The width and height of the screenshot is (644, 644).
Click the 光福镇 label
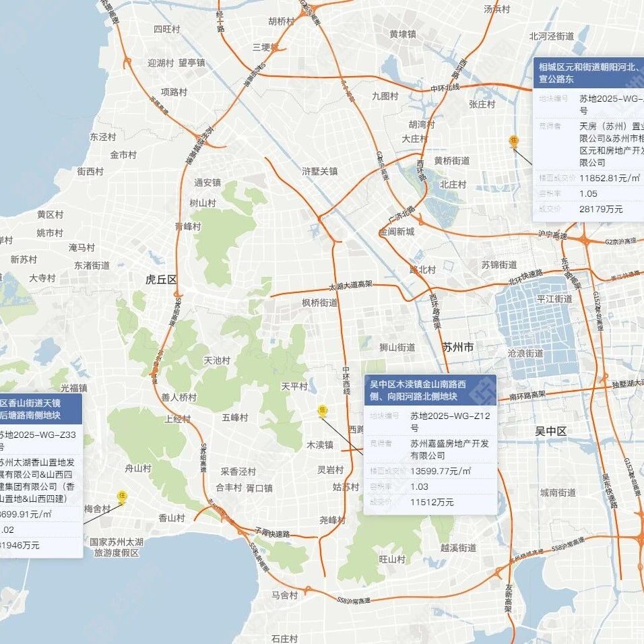(74, 388)
